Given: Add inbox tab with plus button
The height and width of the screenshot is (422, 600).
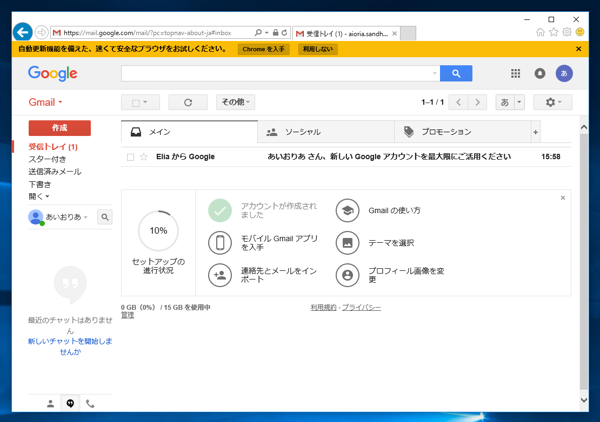Looking at the screenshot, I should (x=536, y=132).
